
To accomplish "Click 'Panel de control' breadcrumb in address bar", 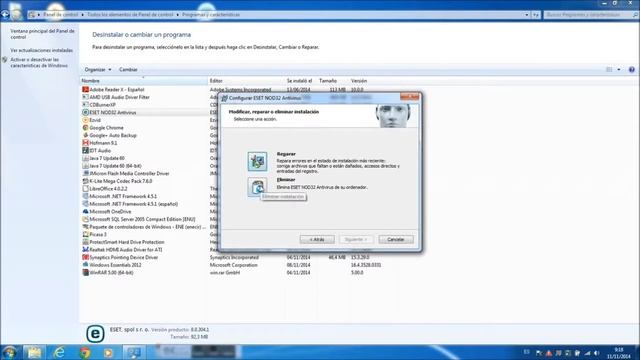I will 61,15.
